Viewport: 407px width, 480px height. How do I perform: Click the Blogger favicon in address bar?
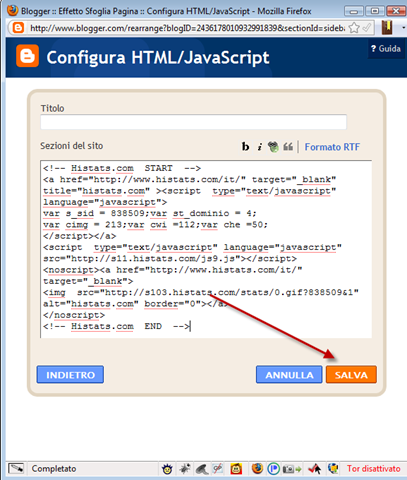tap(18, 28)
